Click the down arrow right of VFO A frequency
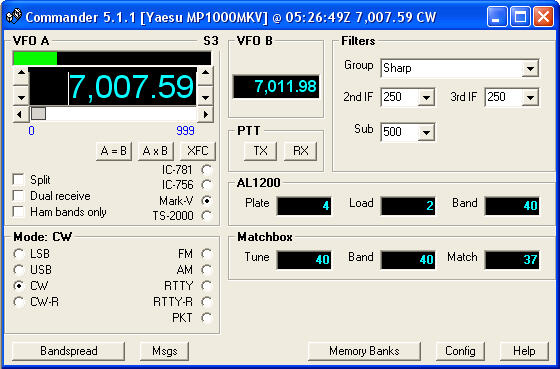 tap(205, 96)
